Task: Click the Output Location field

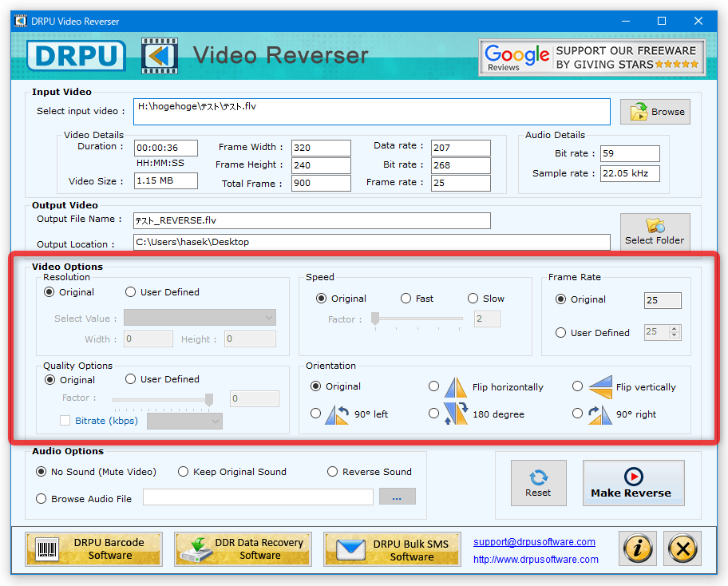Action: [x=371, y=242]
